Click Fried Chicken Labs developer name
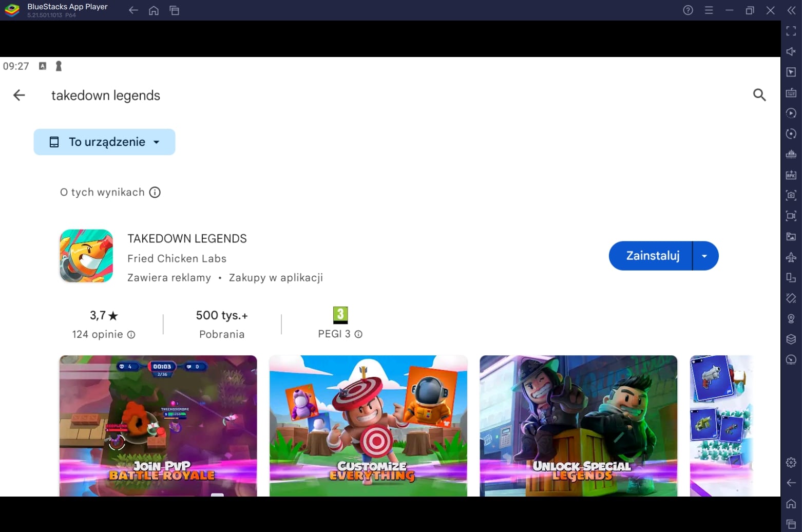 click(177, 258)
